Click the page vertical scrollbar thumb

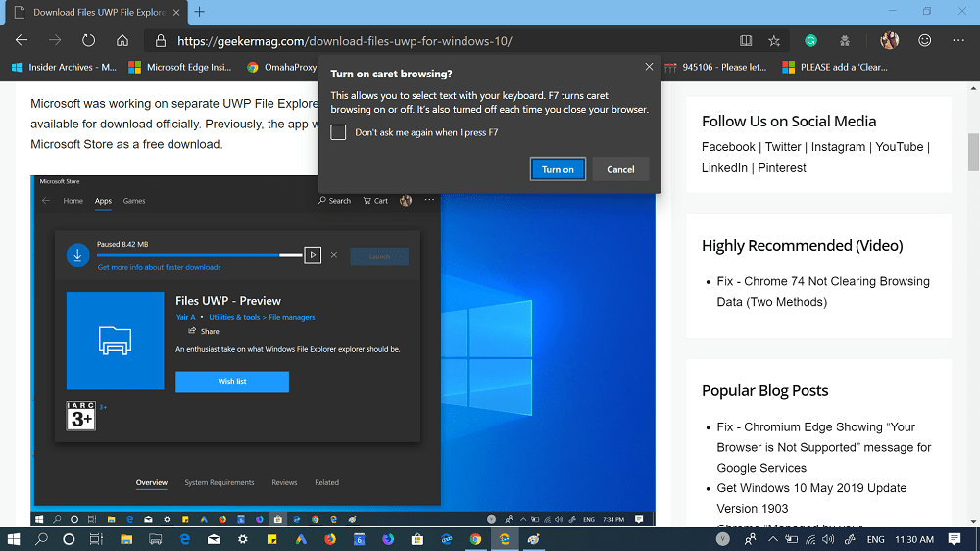[973, 151]
